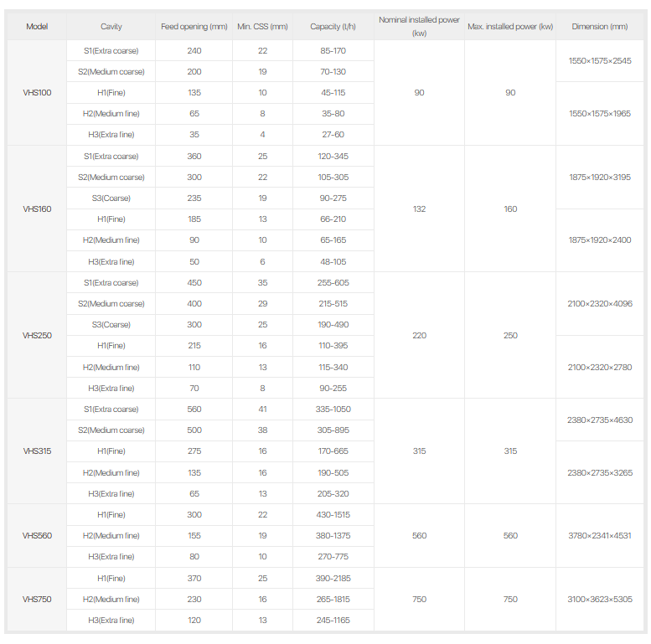Select the Nominal installed power header
The height and width of the screenshot is (644, 651).
(x=419, y=26)
